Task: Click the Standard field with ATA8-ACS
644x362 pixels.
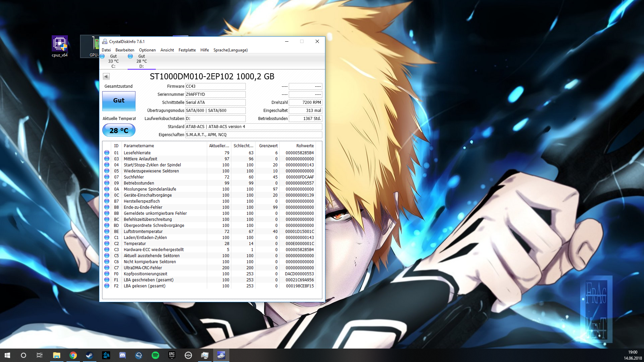Action: pos(254,127)
